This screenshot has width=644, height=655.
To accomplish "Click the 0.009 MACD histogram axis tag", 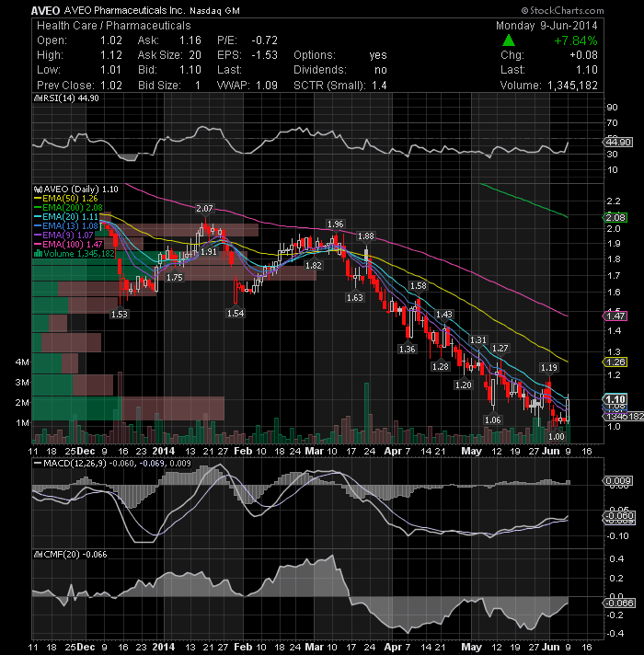I will coord(618,481).
